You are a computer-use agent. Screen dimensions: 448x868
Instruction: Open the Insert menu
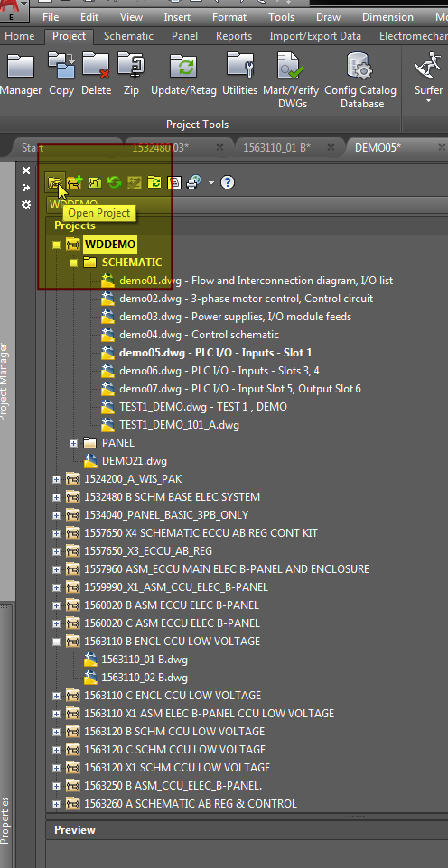[177, 17]
